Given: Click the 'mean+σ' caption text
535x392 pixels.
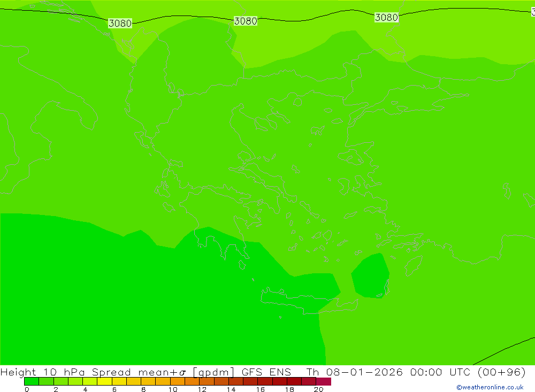Looking at the screenshot, I should (x=162, y=372).
